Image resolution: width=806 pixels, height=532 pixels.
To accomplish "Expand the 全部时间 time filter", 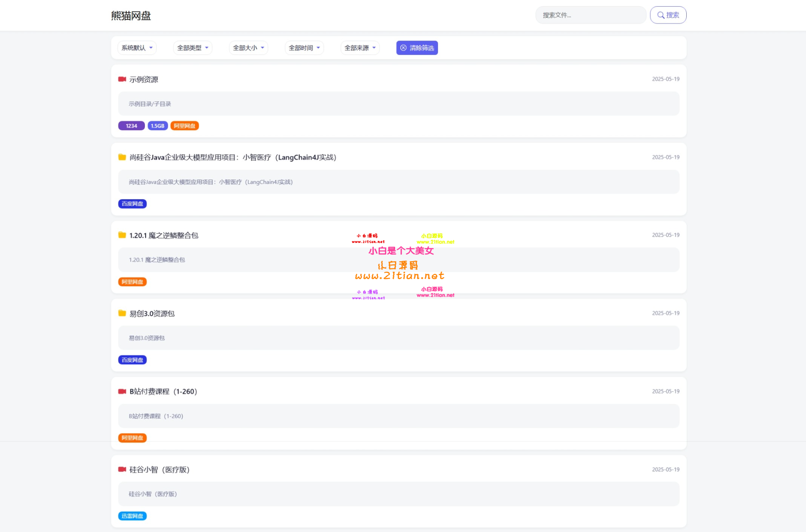I will coord(304,48).
